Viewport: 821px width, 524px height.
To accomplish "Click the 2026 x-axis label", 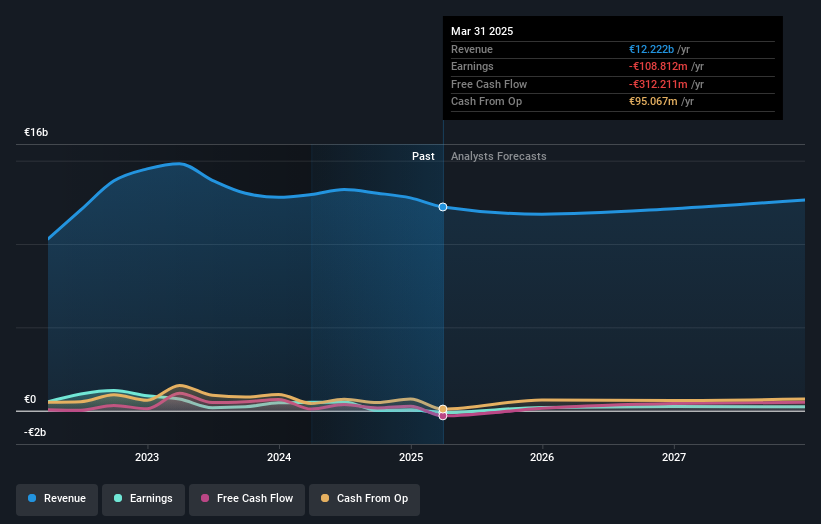I will [x=542, y=458].
